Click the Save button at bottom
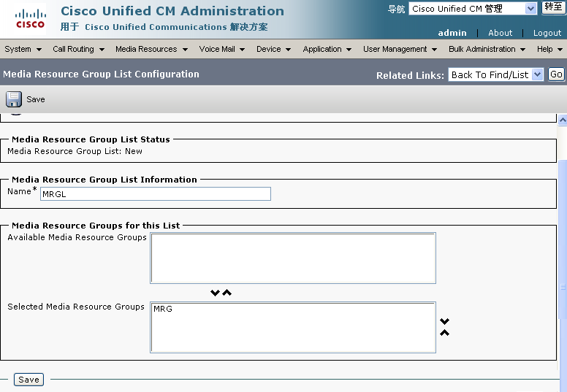 [x=29, y=380]
